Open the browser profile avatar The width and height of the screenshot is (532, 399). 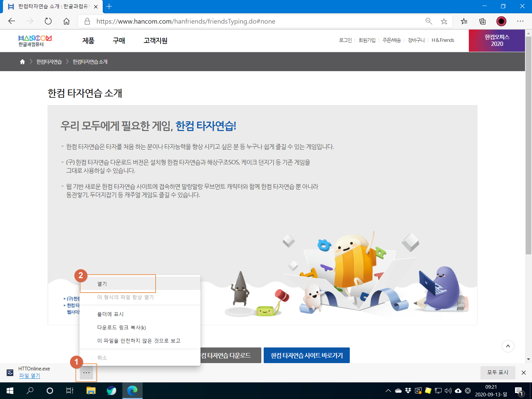pos(501,21)
